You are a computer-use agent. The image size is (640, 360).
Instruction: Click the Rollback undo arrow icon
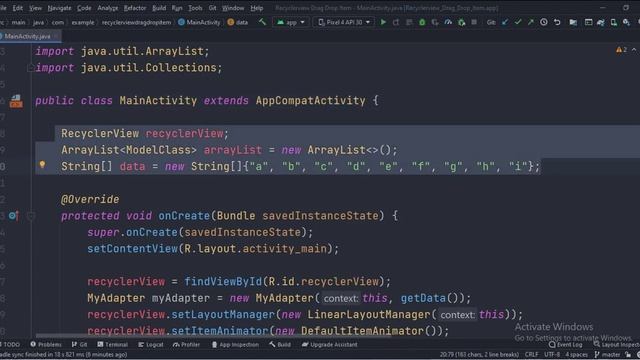(557, 22)
